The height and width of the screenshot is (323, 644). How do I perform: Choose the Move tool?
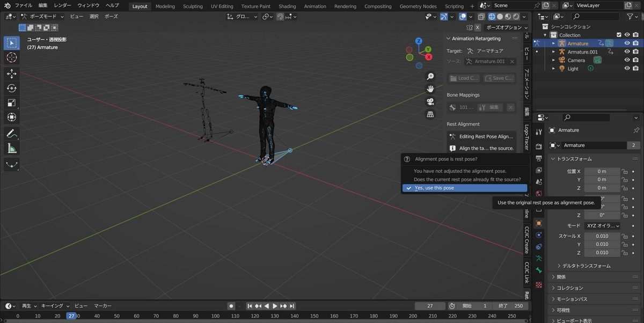click(x=12, y=74)
